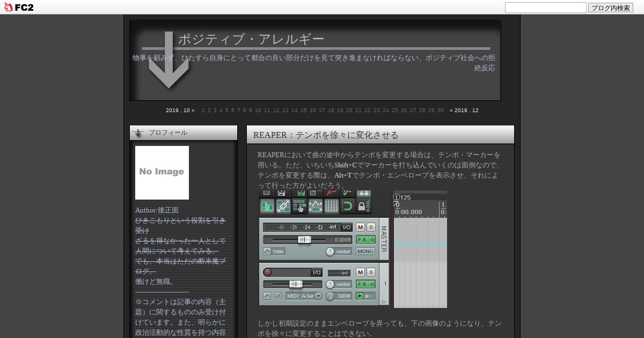644x338 pixels.
Task: Click the 働けど無職。 text
Action: tap(156, 282)
